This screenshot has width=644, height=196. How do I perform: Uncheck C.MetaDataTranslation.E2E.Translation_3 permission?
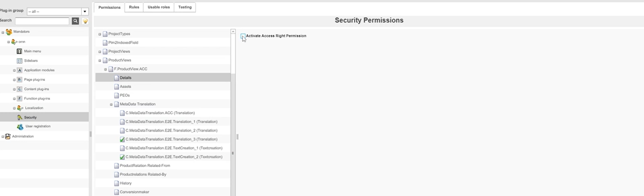pyautogui.click(x=122, y=139)
